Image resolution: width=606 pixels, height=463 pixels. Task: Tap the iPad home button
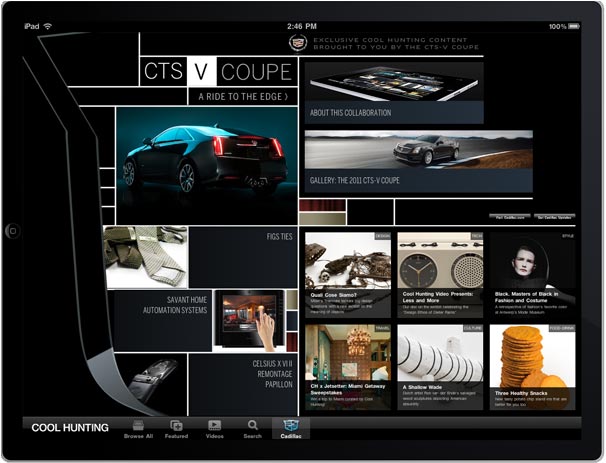point(12,229)
